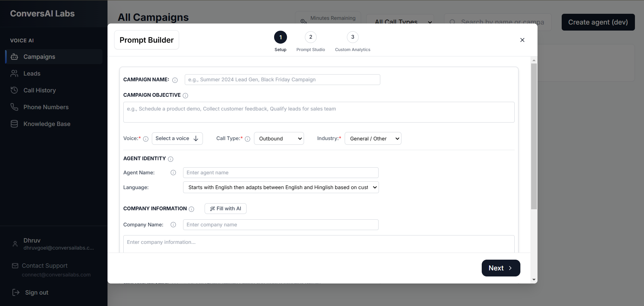This screenshot has height=306, width=644.
Task: Click the modal vertical scrollbar thumb
Action: point(534,136)
